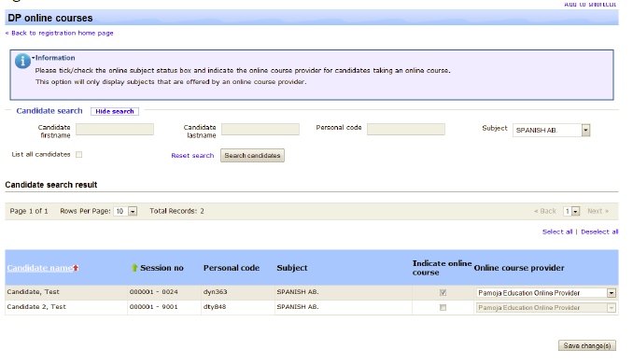
Task: Click the Save change(s) button
Action: pos(587,345)
